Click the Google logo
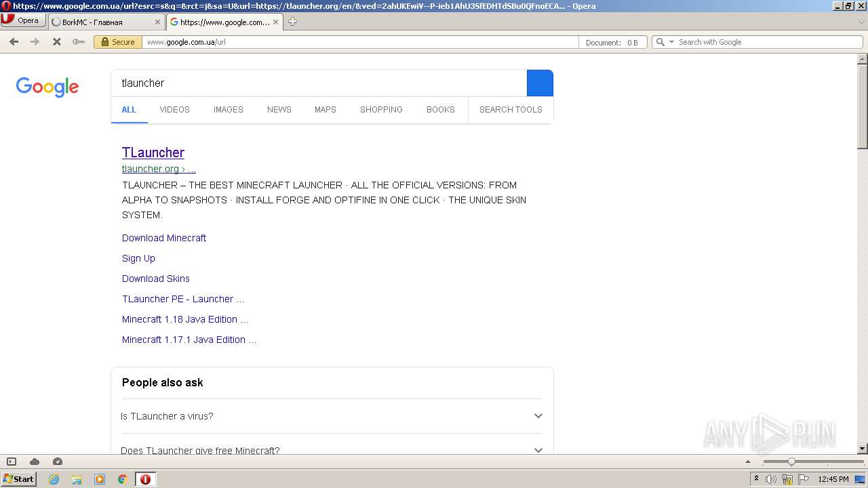The height and width of the screenshot is (488, 868). [47, 87]
